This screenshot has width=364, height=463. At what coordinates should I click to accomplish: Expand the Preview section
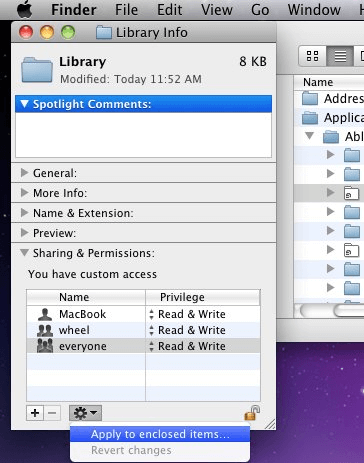pyautogui.click(x=24, y=233)
